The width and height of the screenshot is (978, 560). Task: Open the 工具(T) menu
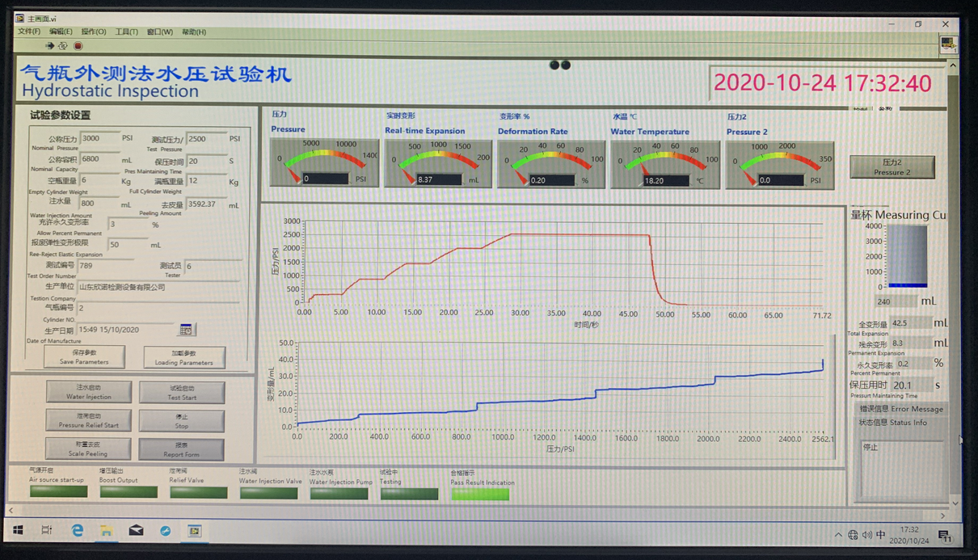(x=126, y=32)
